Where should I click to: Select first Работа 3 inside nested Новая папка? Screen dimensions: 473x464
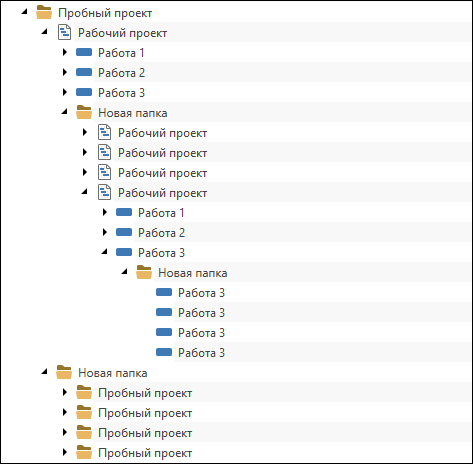pyautogui.click(x=201, y=293)
